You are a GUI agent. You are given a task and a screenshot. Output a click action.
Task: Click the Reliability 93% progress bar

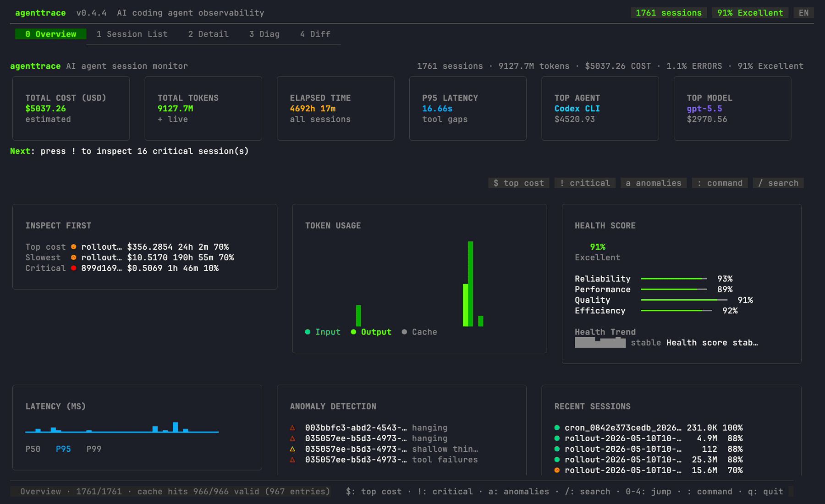click(x=674, y=279)
